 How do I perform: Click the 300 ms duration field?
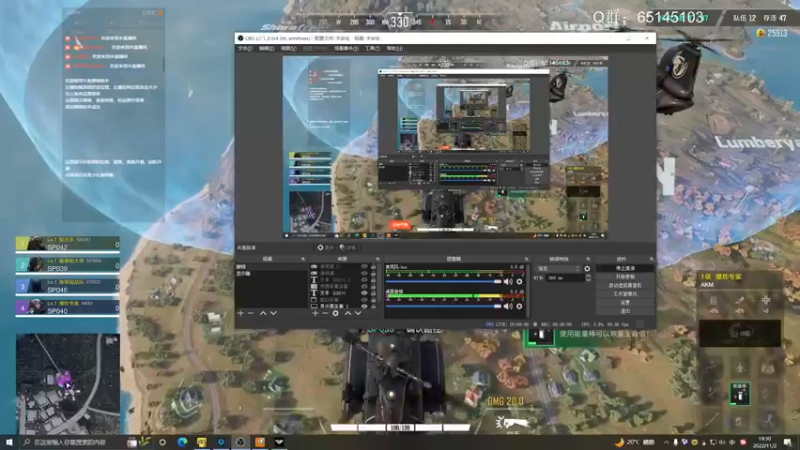pos(565,278)
